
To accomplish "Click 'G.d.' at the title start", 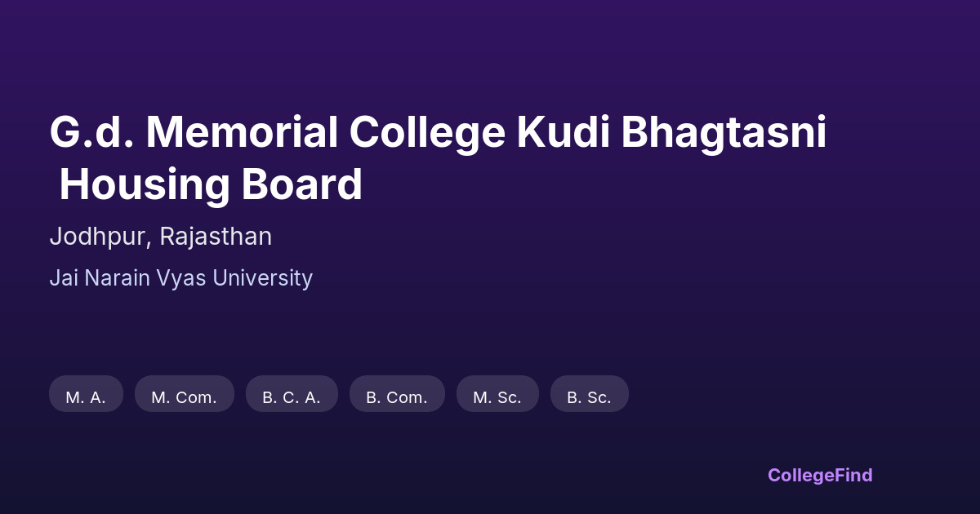I will [x=91, y=132].
